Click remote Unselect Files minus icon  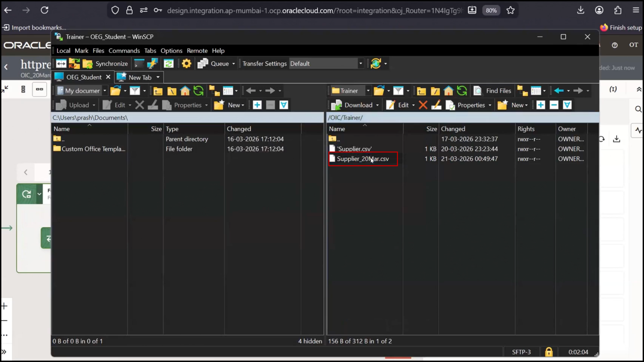[x=554, y=105]
